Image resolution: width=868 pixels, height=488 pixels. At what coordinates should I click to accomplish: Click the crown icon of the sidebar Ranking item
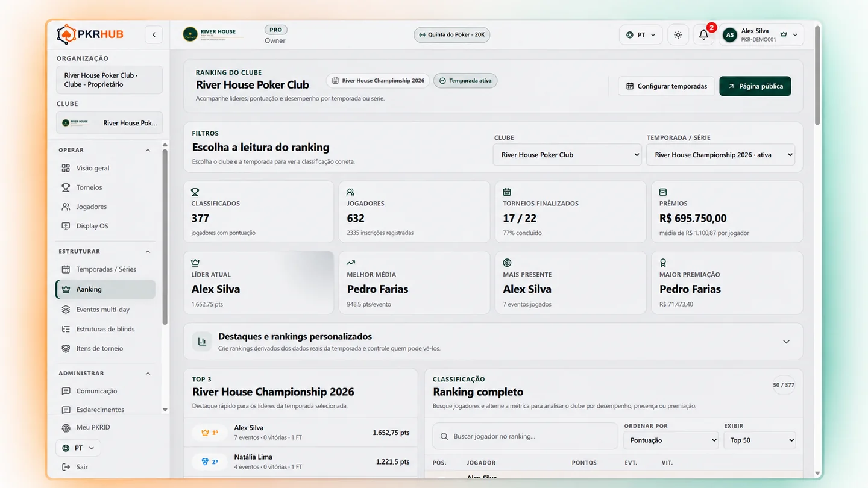(x=66, y=289)
